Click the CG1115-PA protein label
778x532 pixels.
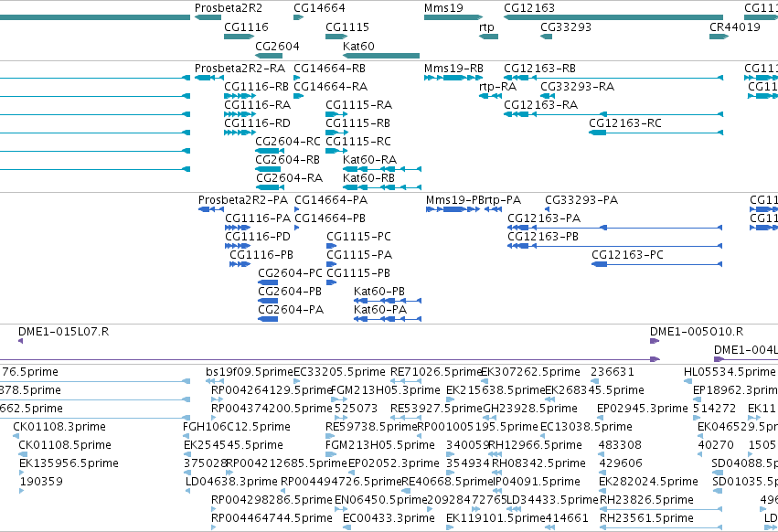[x=359, y=255]
